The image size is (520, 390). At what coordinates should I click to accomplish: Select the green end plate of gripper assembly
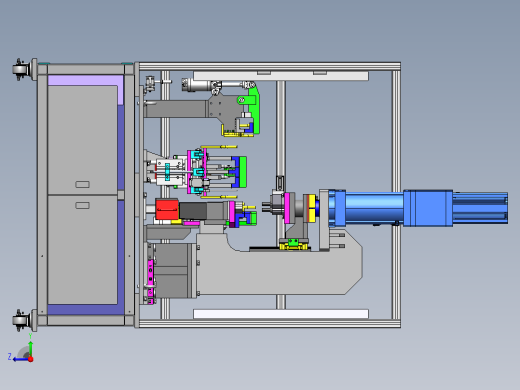[243, 172]
